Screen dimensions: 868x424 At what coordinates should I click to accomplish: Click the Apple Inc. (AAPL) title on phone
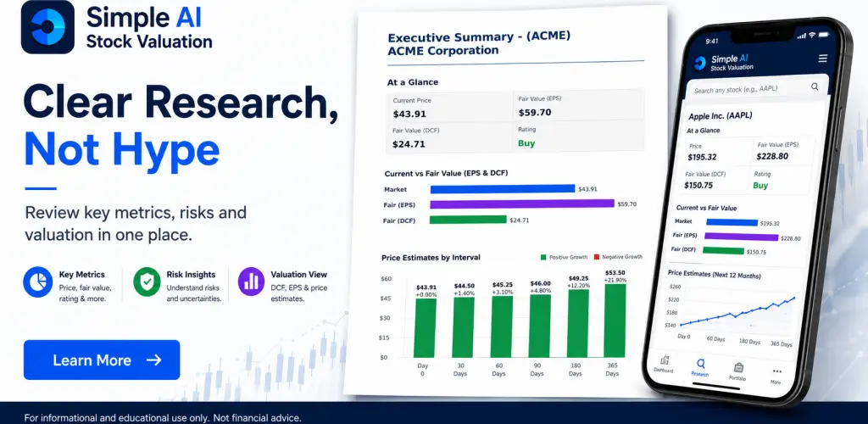pyautogui.click(x=720, y=116)
